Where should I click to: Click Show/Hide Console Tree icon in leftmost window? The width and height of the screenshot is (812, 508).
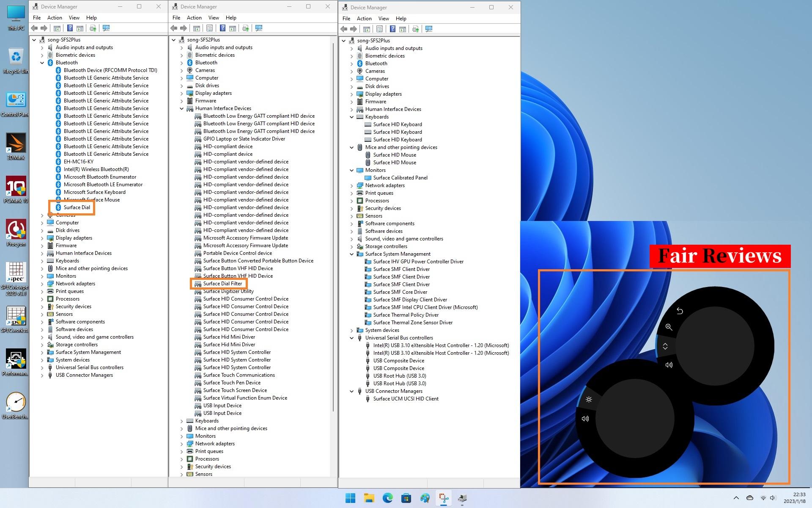[x=57, y=28]
